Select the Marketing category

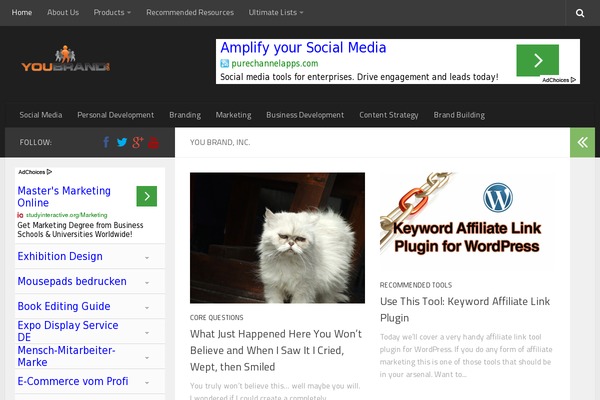tap(233, 115)
